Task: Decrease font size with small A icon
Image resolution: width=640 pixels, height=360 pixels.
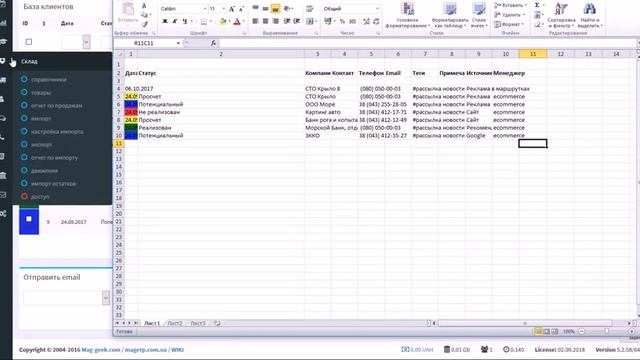Action: tap(241, 9)
